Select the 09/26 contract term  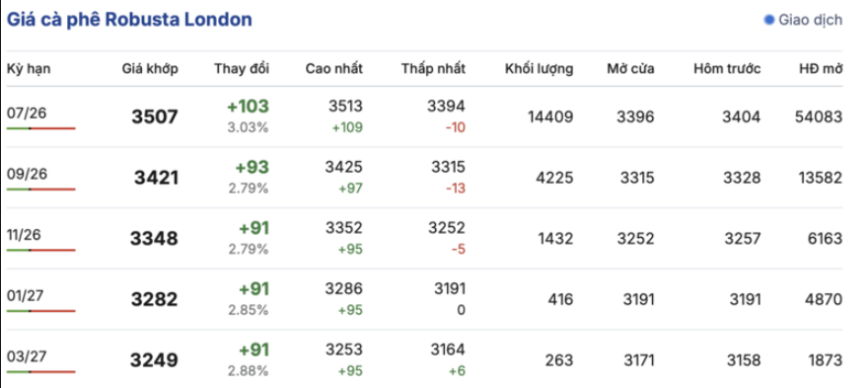click(x=28, y=174)
